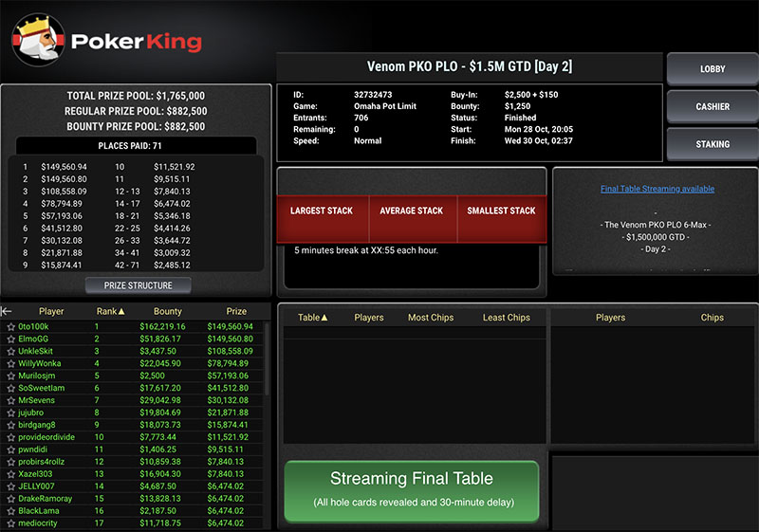Star the player ElmoGG
This screenshot has height=532, width=759.
click(x=10, y=339)
